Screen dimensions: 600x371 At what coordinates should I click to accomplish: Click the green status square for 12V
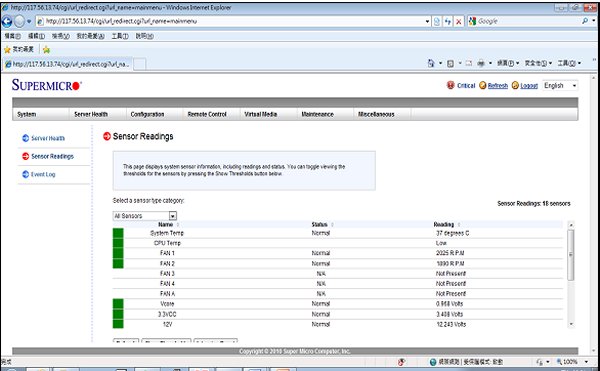coord(118,324)
